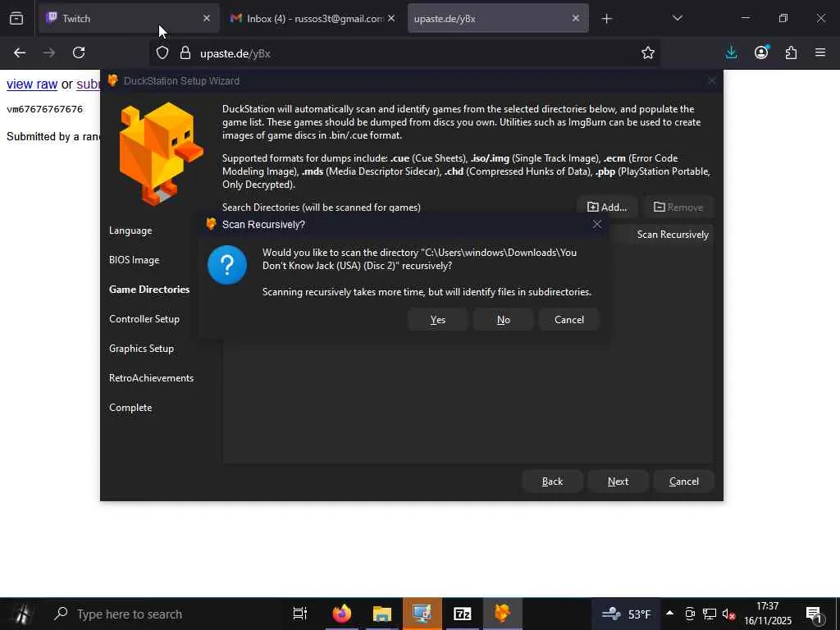Click the DuckStation duck logo image
The height and width of the screenshot is (630, 840).
[x=161, y=154]
